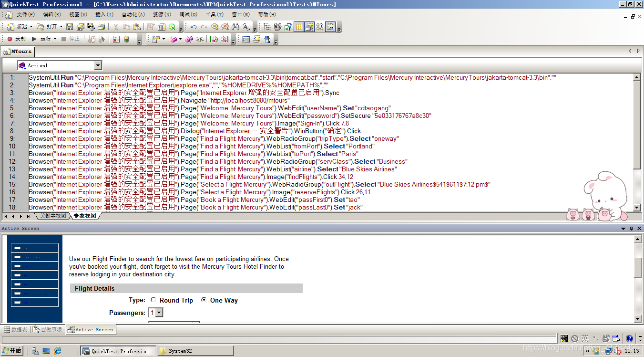Close the Active Screen panel

[639, 229]
